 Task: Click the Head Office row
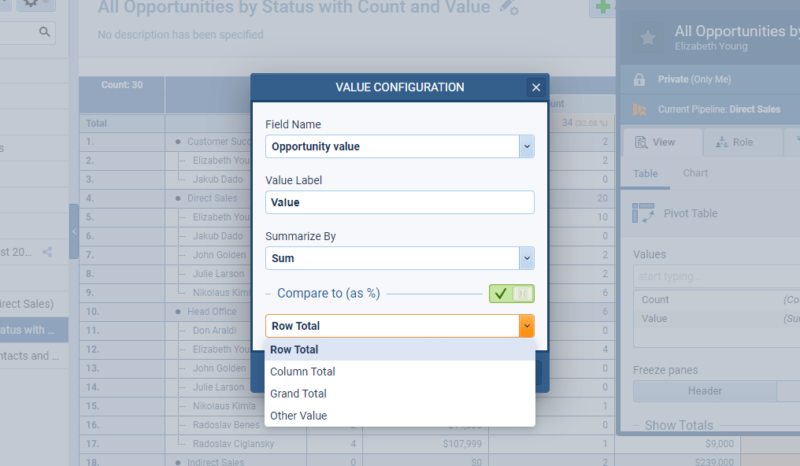click(211, 311)
